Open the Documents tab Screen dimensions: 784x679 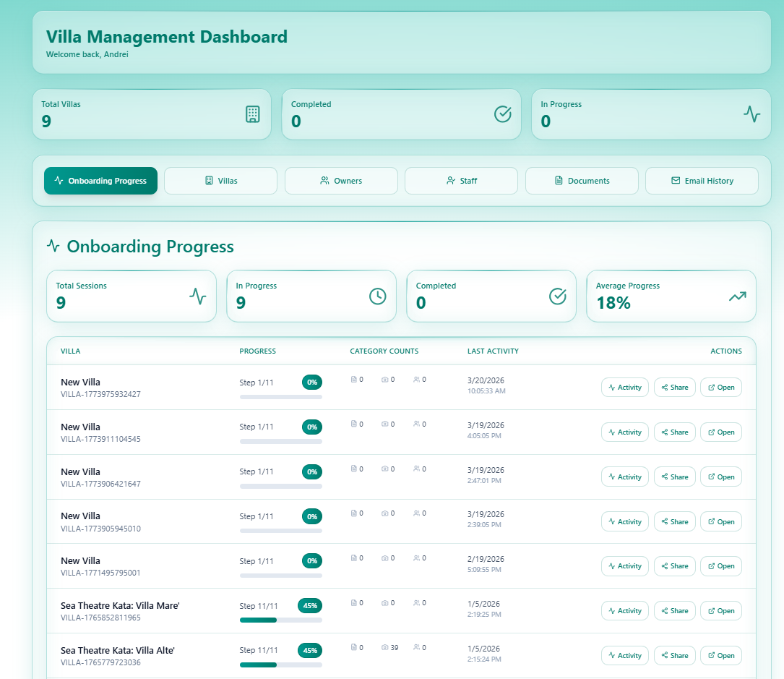(x=582, y=181)
